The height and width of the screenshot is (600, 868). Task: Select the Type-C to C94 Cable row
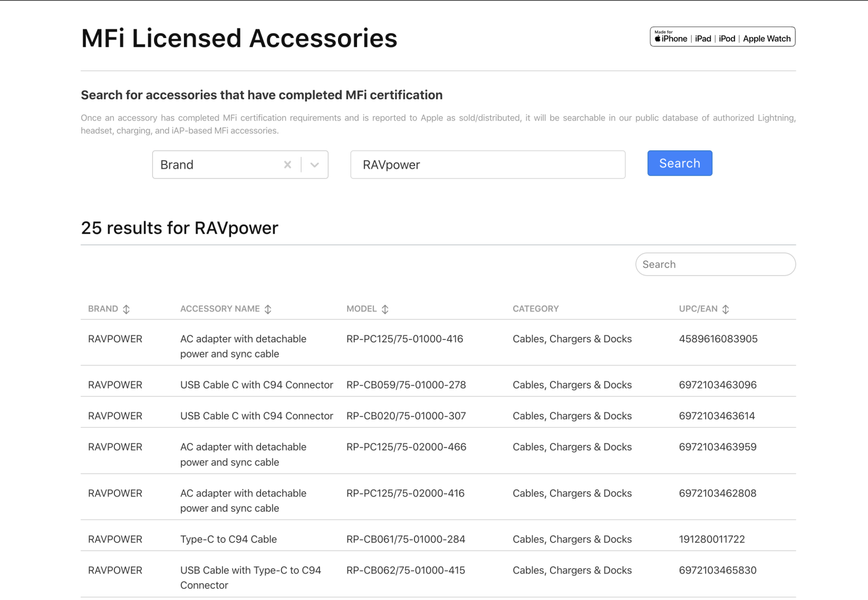pyautogui.click(x=228, y=539)
